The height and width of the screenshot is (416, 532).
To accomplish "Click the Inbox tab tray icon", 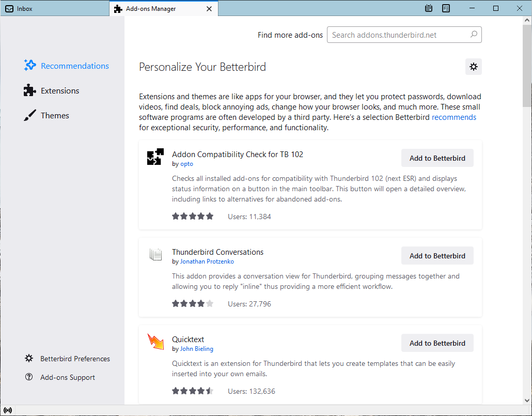I will [9, 9].
